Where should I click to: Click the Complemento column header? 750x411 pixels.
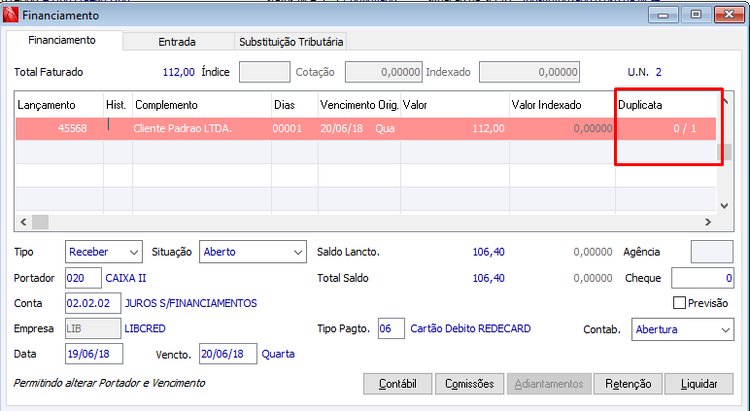click(x=202, y=105)
